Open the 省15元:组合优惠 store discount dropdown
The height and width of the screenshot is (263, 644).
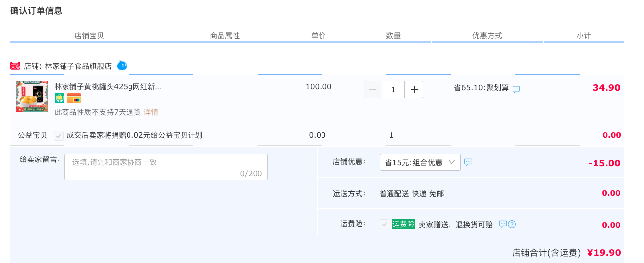420,162
